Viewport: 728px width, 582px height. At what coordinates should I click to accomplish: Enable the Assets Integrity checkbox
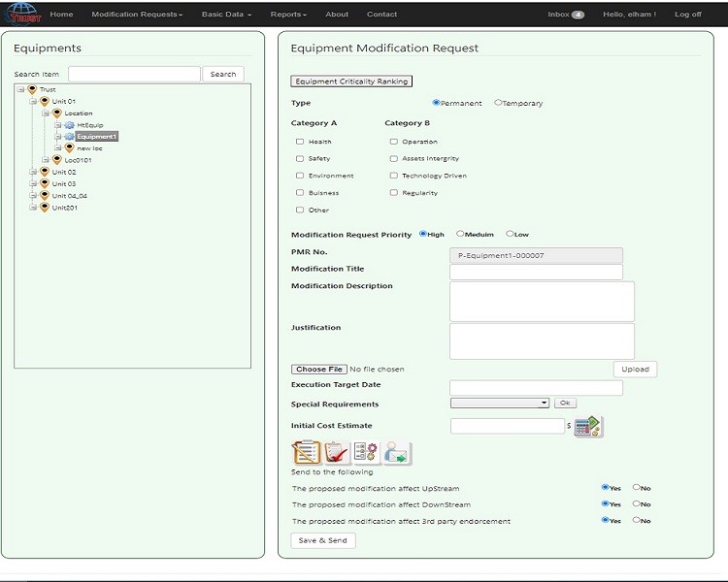point(393,158)
